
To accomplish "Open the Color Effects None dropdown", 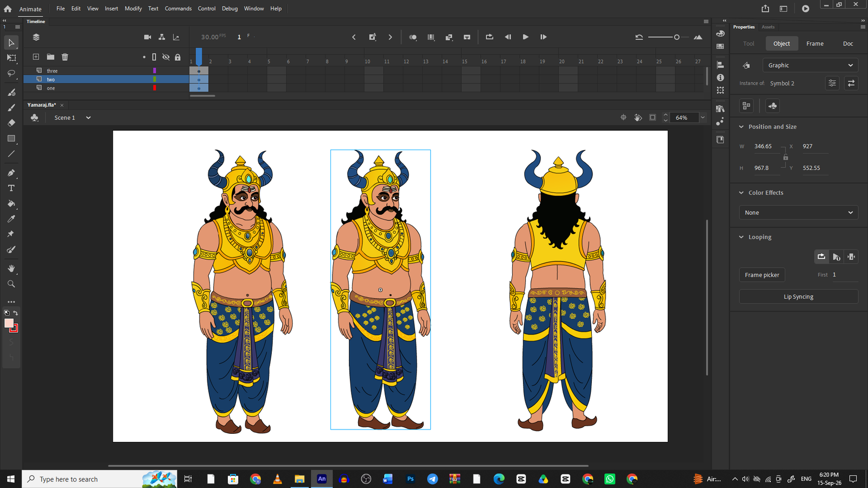I will pos(799,213).
